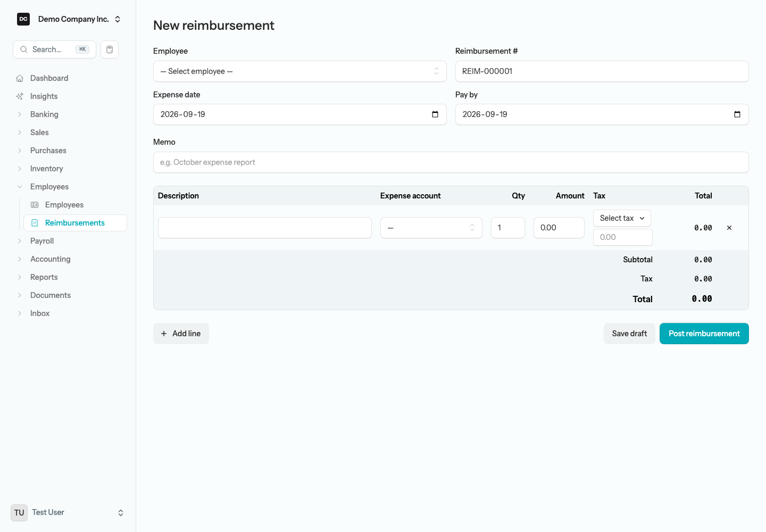Image resolution: width=766 pixels, height=532 pixels.
Task: Click the Employees ID card icon
Action: point(35,205)
